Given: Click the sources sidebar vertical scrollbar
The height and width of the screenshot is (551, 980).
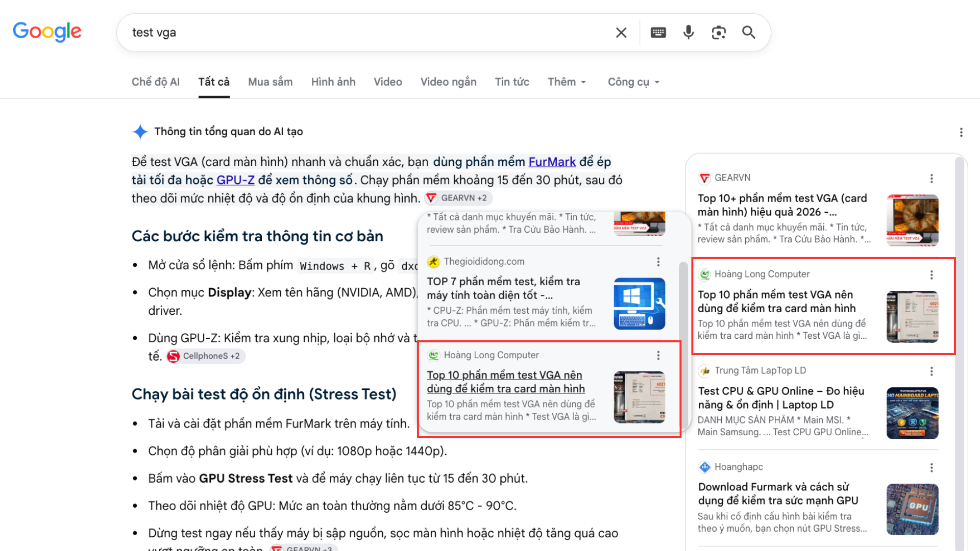Looking at the screenshot, I should 960,353.
